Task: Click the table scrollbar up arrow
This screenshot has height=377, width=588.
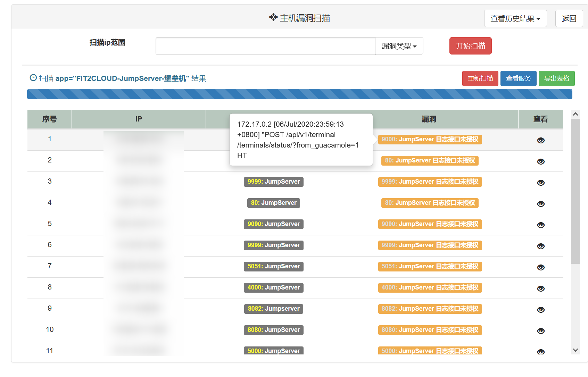Action: [x=575, y=114]
